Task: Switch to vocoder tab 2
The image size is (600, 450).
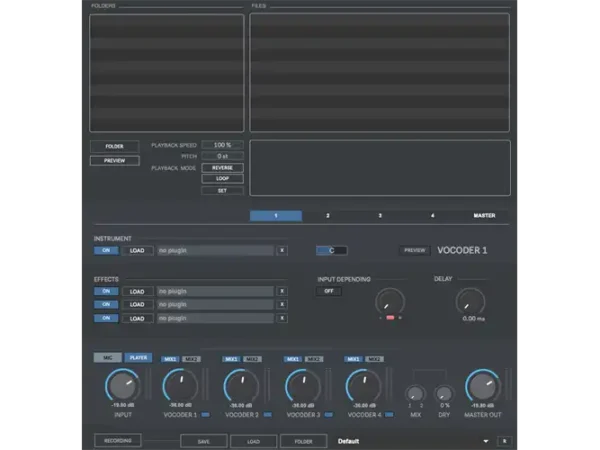Action: (328, 216)
